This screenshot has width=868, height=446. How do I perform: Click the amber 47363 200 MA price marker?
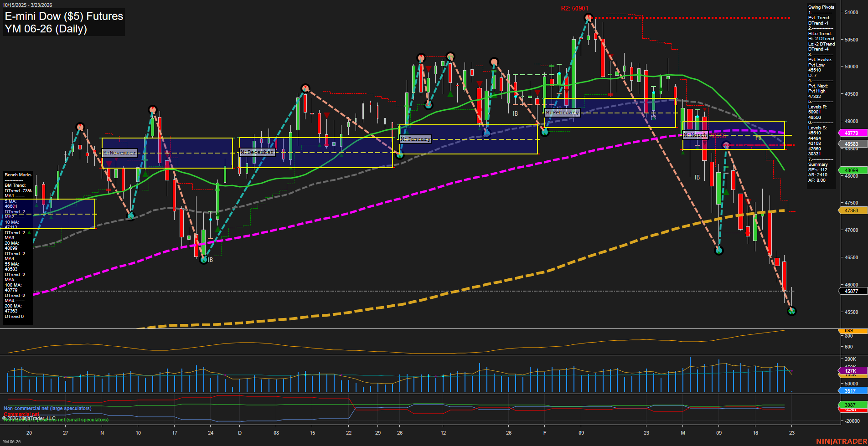tap(852, 210)
